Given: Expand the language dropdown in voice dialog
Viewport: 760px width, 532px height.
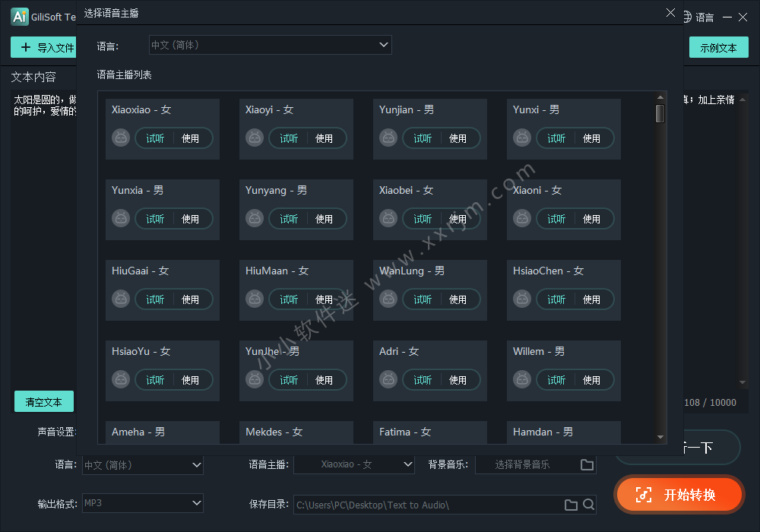Looking at the screenshot, I should (x=384, y=45).
